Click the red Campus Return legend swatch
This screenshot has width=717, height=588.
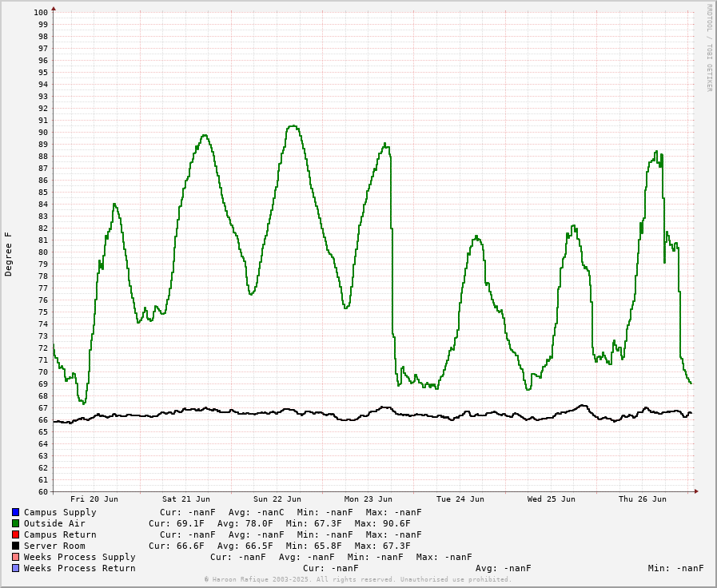pyautogui.click(x=15, y=534)
